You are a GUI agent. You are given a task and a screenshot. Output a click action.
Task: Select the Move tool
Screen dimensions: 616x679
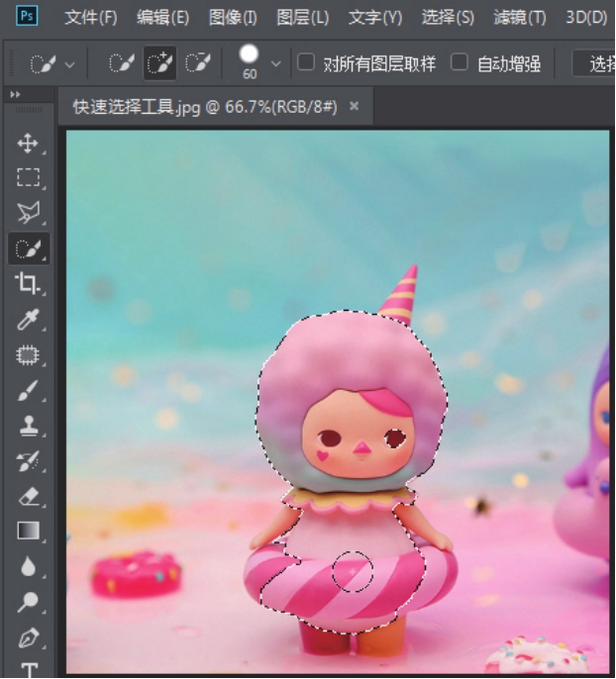[28, 143]
